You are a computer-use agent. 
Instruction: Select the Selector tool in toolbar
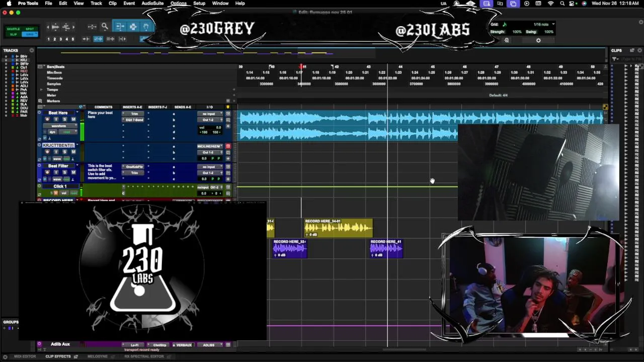point(133,27)
